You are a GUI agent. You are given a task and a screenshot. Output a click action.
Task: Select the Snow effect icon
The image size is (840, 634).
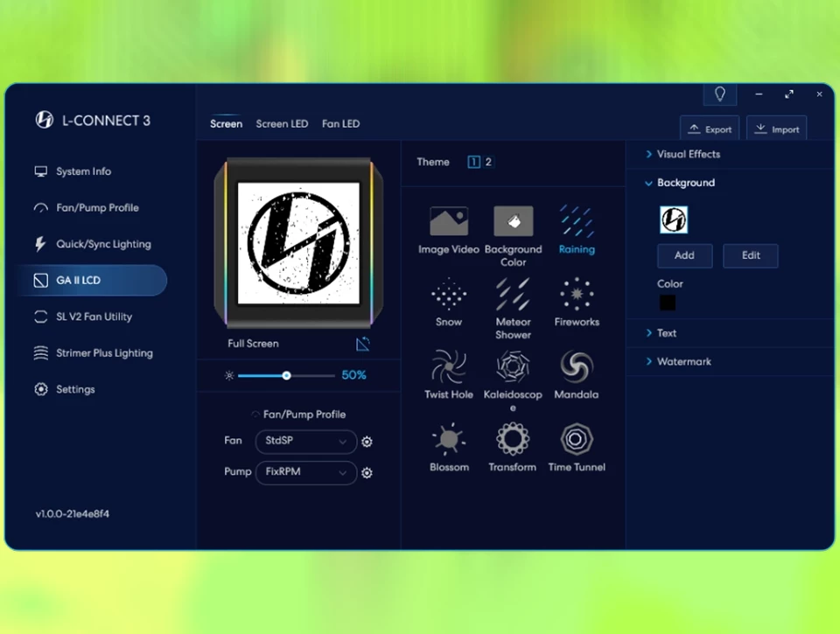coord(449,295)
